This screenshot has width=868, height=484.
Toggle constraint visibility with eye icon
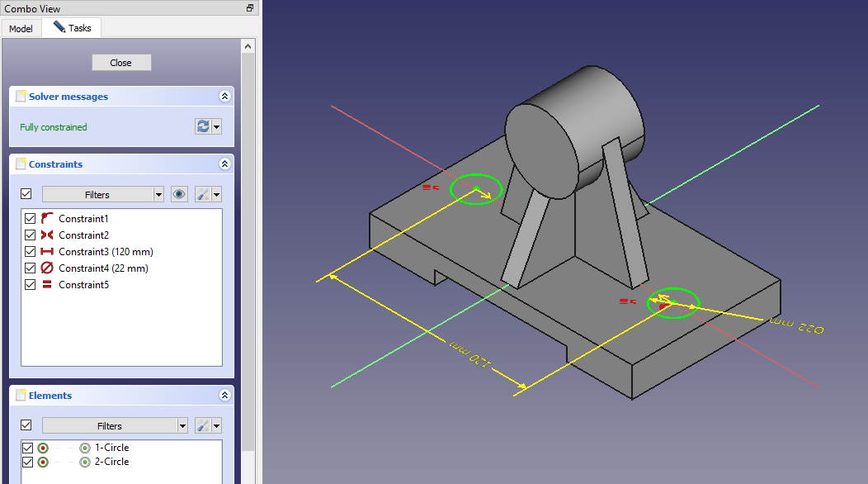pos(179,194)
